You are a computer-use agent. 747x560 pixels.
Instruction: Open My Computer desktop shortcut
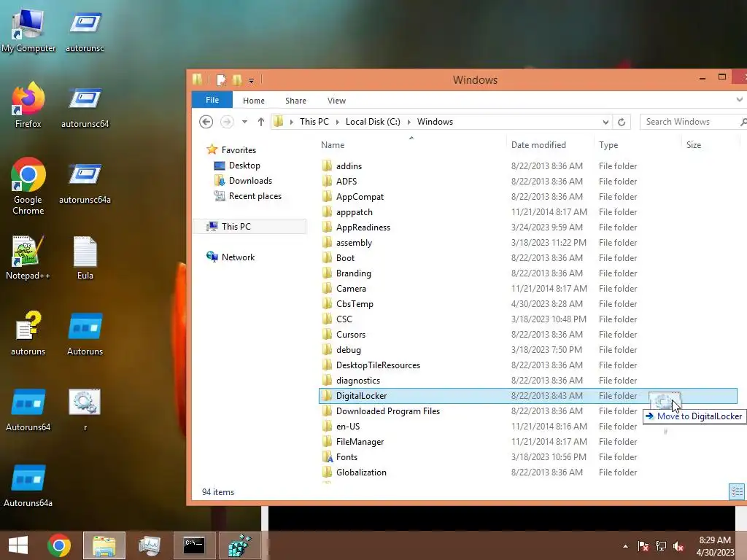click(x=28, y=31)
